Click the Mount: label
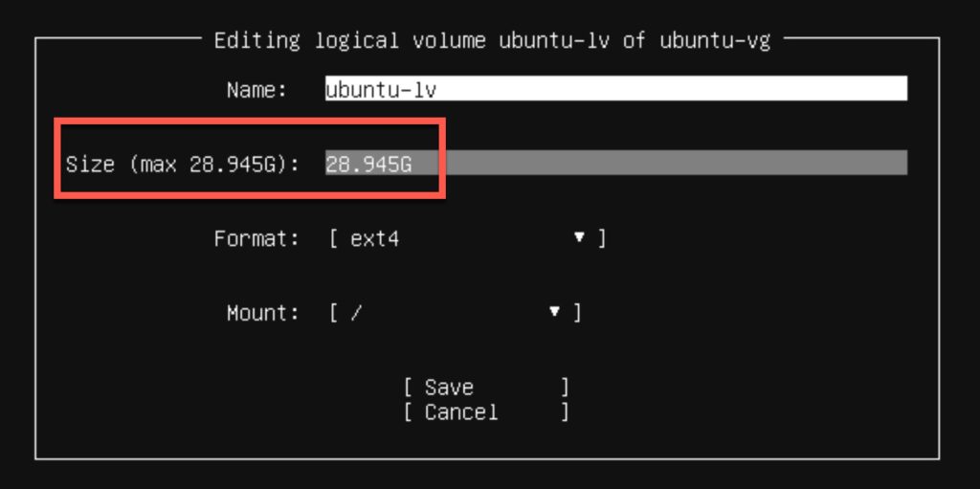This screenshot has width=980, height=489. pos(263,312)
